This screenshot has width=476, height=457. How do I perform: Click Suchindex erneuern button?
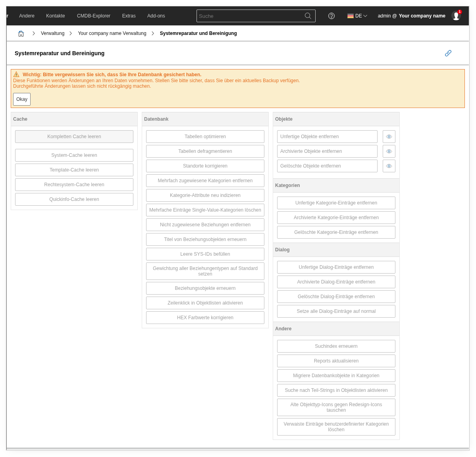click(x=336, y=346)
